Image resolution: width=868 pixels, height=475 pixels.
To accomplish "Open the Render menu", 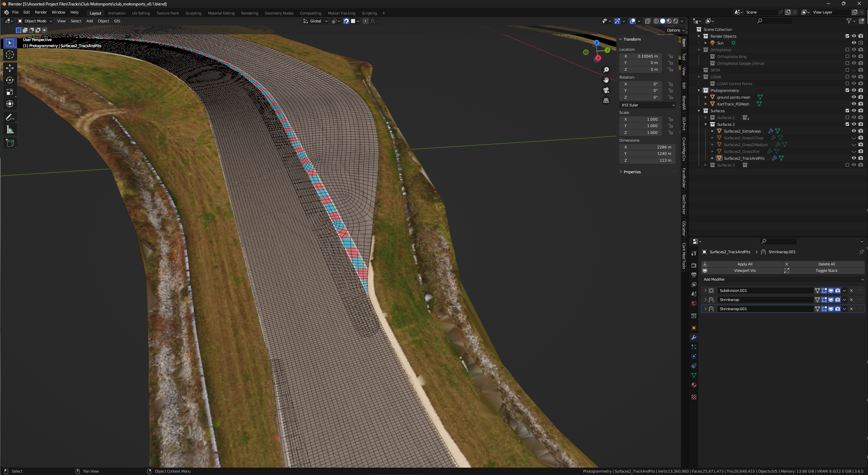I will [41, 12].
